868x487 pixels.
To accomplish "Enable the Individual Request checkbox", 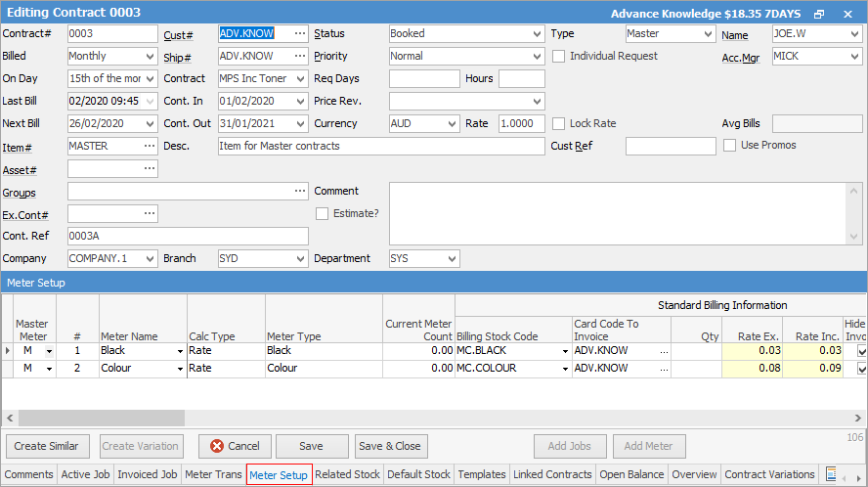I will (559, 56).
